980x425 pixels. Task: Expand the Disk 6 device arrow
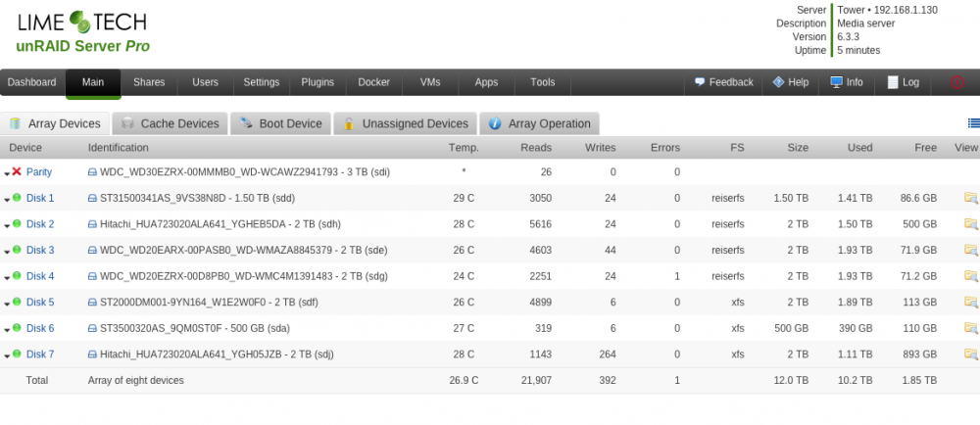tap(8, 330)
